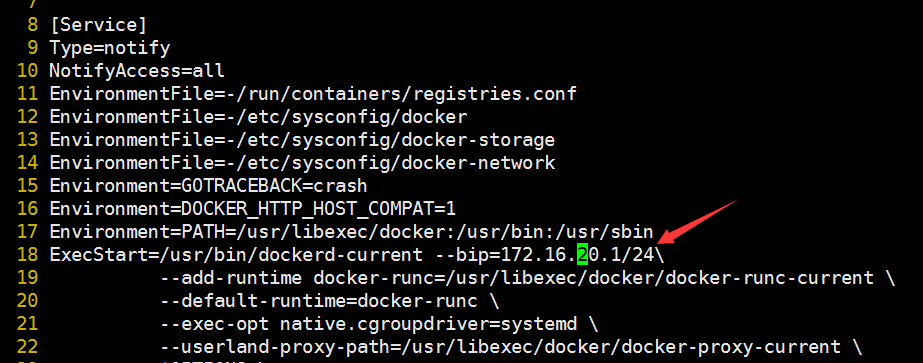Image resolution: width=923 pixels, height=363 pixels.
Task: Click the green cursor on digit 2
Action: (582, 255)
